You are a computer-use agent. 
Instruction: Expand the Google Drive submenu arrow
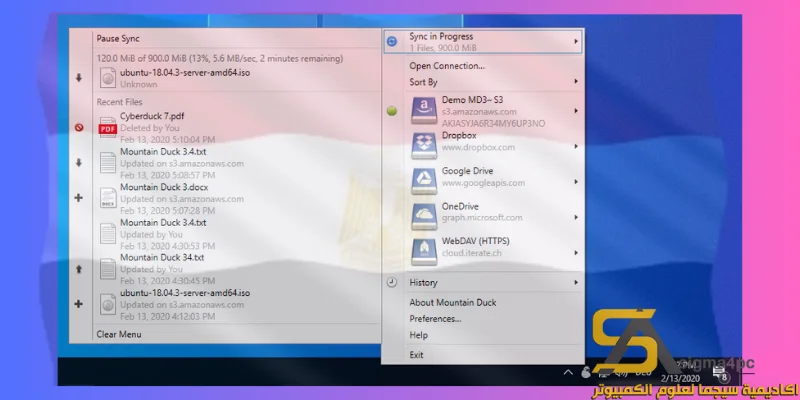point(576,182)
